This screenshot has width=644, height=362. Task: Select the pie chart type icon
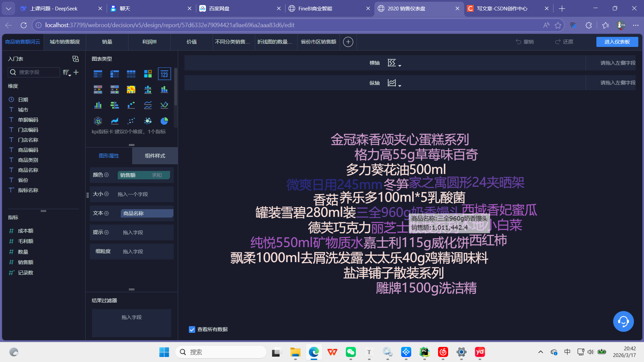164,121
